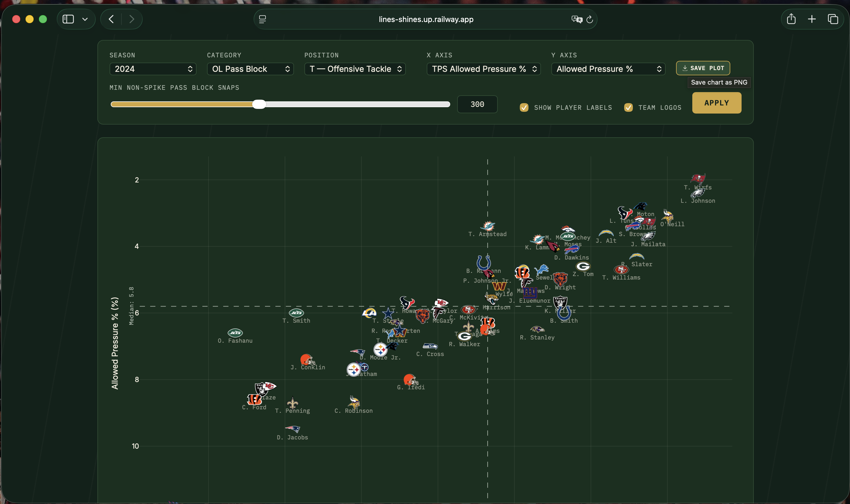Click the min pass block snaps slider handle
The image size is (850, 504).
click(259, 104)
